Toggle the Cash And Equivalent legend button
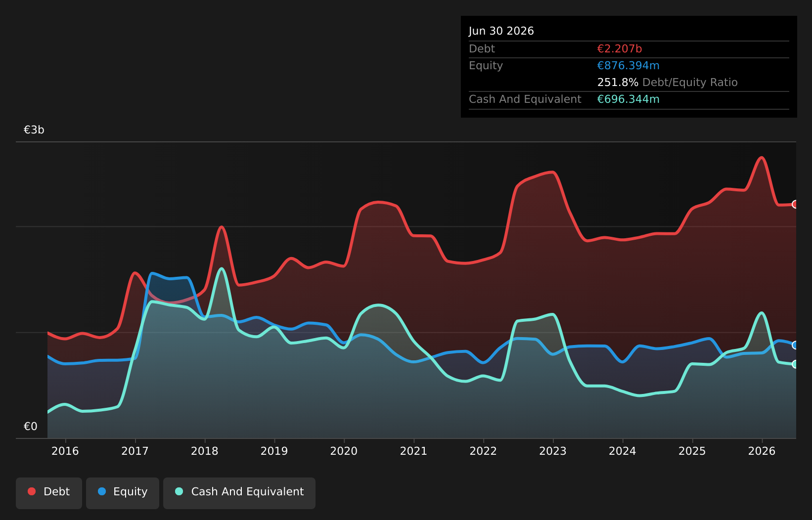The image size is (812, 520). coord(239,493)
